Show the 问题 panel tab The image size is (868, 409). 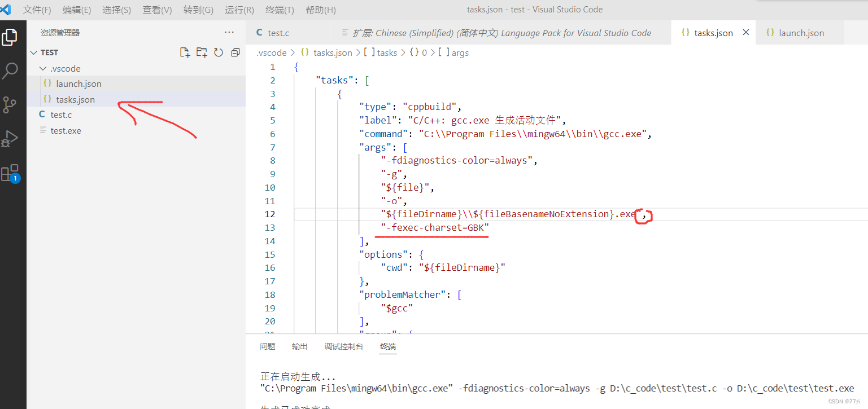click(267, 346)
